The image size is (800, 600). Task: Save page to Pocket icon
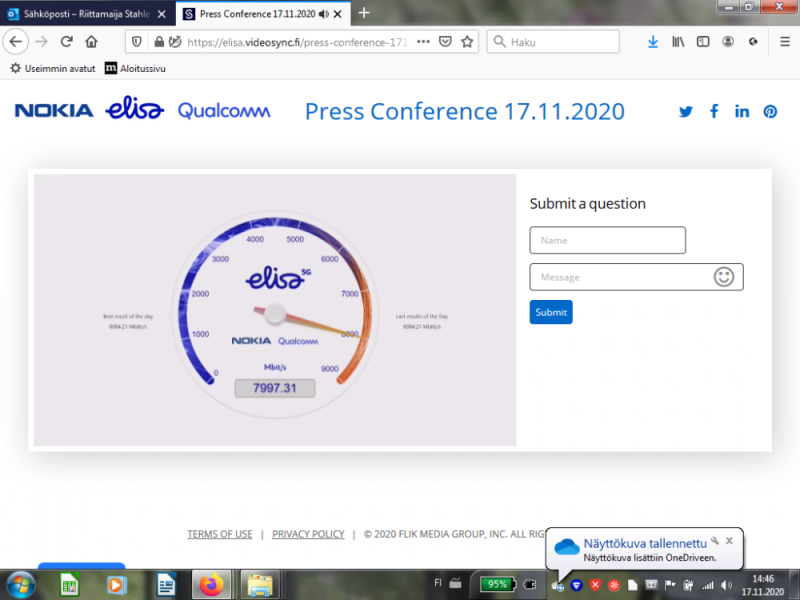(x=445, y=42)
